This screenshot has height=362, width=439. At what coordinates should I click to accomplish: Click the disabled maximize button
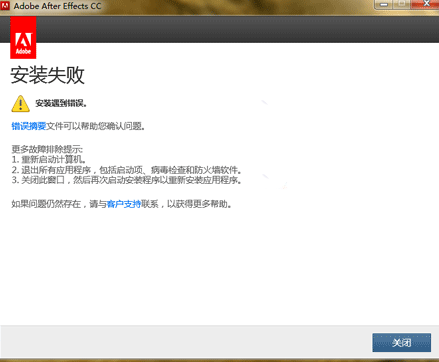coord(402,4)
